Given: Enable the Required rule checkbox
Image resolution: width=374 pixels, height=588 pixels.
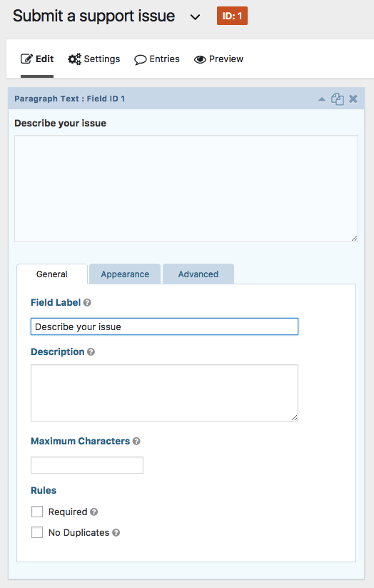Looking at the screenshot, I should 37,512.
